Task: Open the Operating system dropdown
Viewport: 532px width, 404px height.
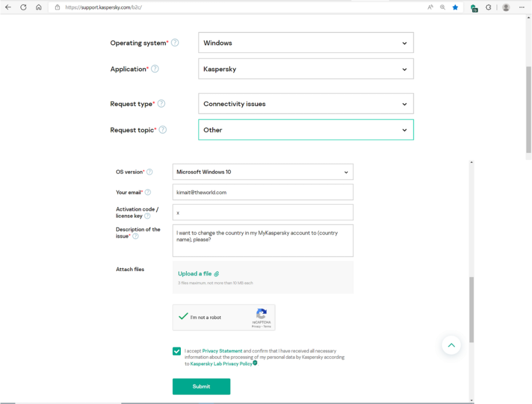Action: [305, 43]
